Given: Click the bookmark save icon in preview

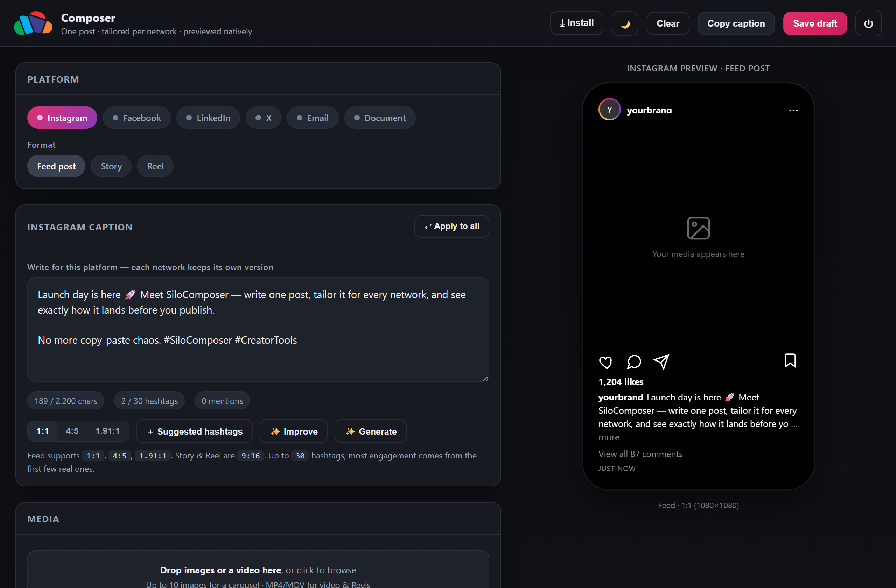Looking at the screenshot, I should (790, 360).
